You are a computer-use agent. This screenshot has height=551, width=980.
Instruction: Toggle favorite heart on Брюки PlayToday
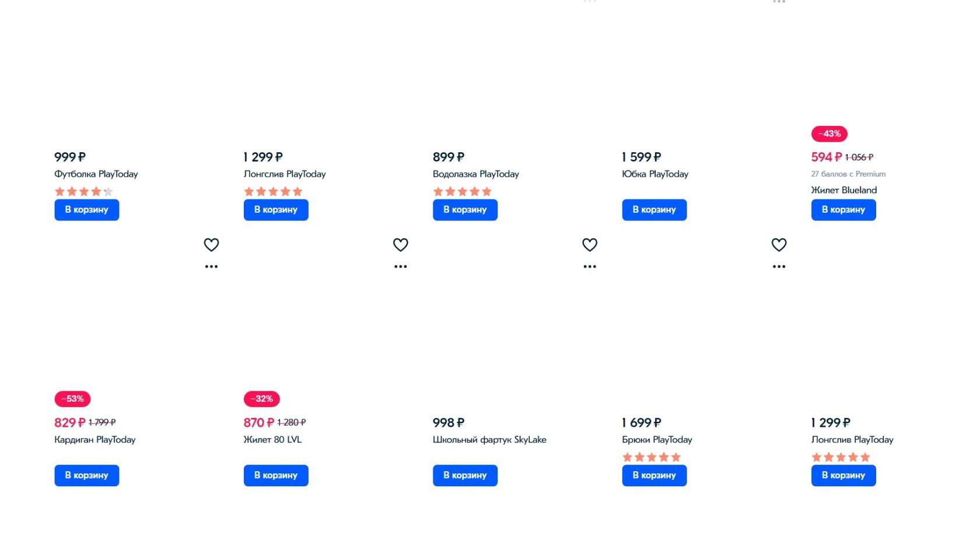click(779, 245)
